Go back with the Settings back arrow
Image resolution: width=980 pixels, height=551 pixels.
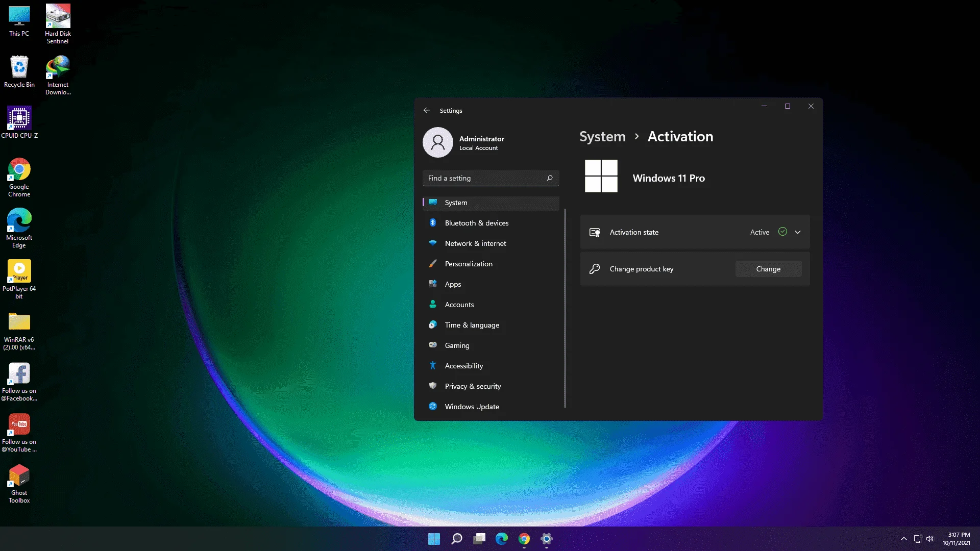427,110
